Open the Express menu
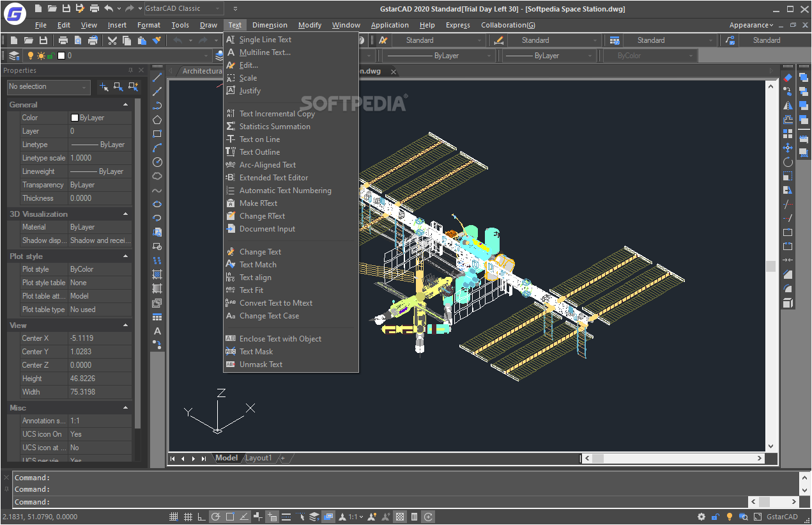 coord(457,25)
